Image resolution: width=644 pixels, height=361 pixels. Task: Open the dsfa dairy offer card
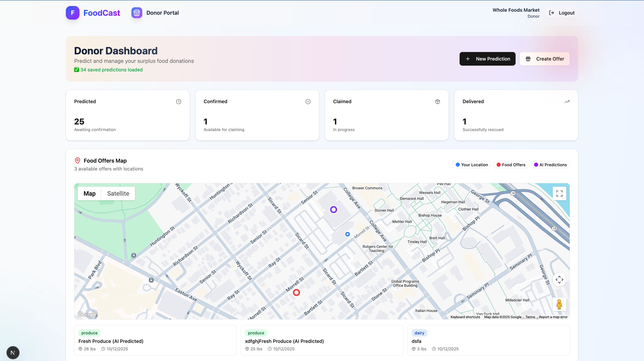coord(488,340)
